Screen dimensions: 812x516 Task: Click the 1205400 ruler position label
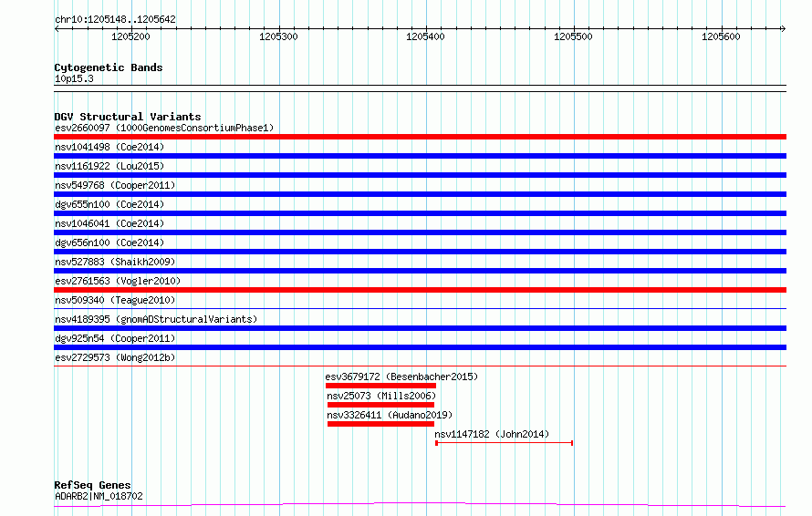pyautogui.click(x=425, y=36)
